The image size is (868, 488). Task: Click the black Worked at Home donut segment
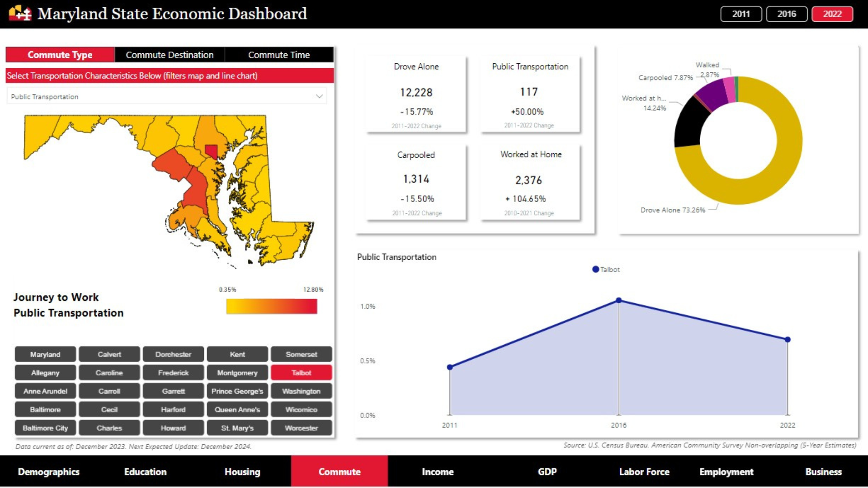coord(689,124)
